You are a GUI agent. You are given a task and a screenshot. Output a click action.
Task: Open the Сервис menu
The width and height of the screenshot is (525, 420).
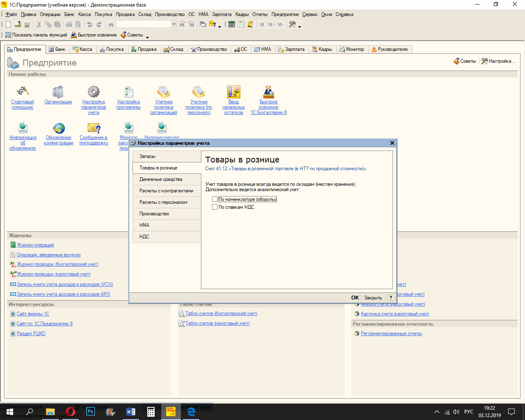pyautogui.click(x=310, y=14)
